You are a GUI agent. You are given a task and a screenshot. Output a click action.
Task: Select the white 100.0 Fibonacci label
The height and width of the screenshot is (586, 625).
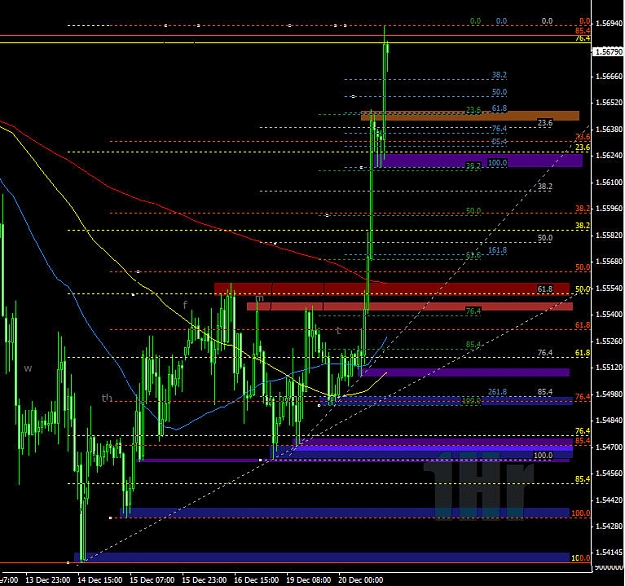coord(543,455)
